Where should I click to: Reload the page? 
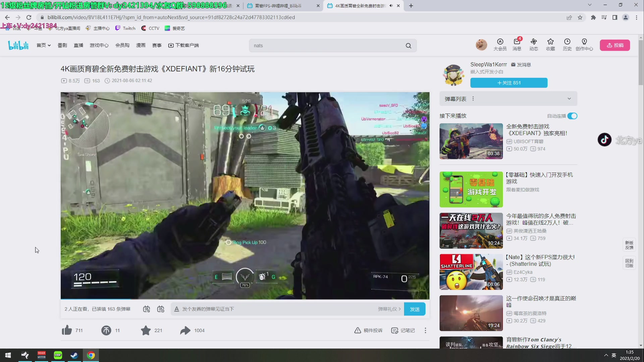point(29,17)
